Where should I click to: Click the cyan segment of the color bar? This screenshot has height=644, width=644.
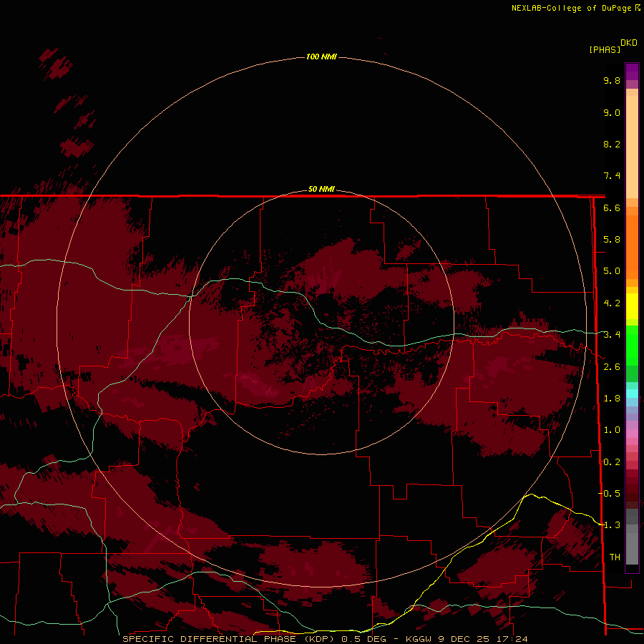pyautogui.click(x=632, y=394)
